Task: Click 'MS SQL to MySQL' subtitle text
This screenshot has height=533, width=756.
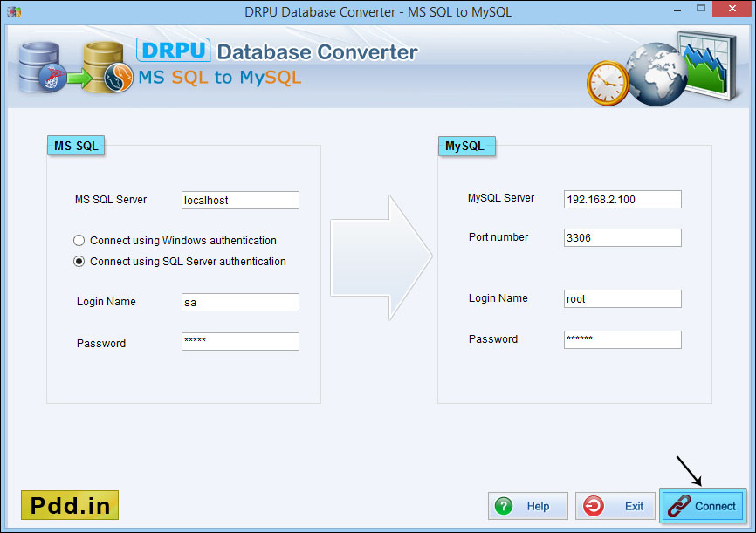Action: [220, 77]
